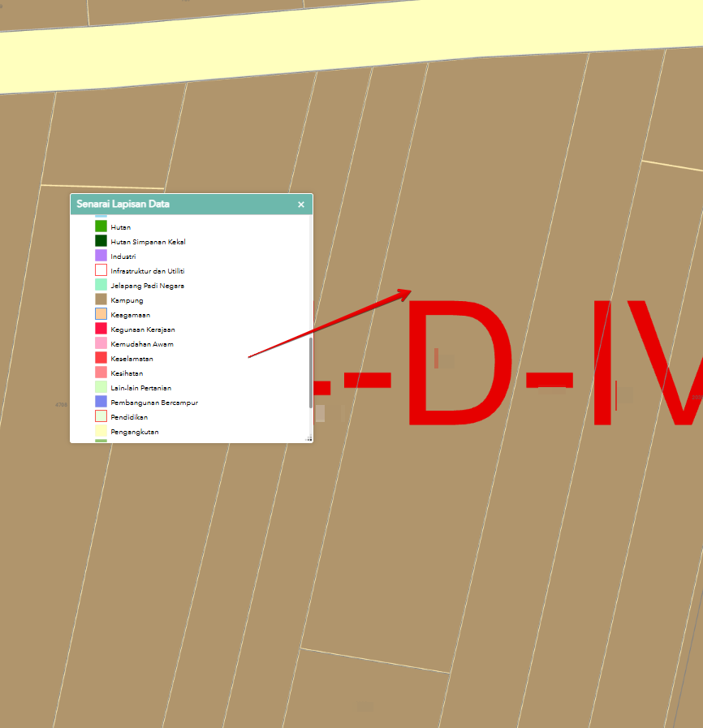Click the Kemudahan Awam pink swatch
The height and width of the screenshot is (728, 703).
(x=101, y=343)
